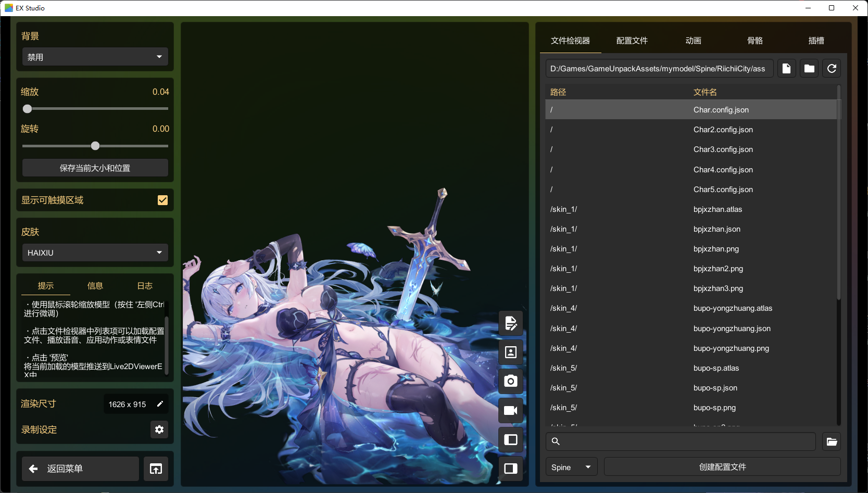The image size is (868, 493).
Task: Click the open-folder icon beside the search box
Action: pos(832,441)
